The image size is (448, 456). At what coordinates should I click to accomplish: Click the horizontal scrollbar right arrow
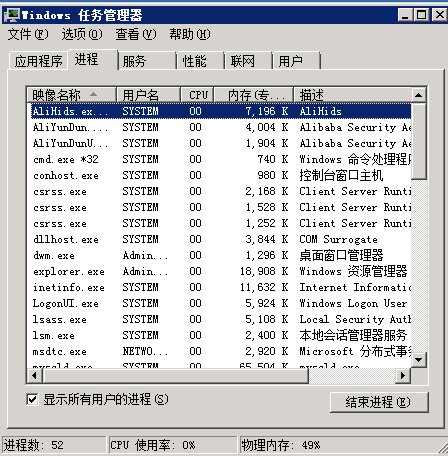point(403,376)
